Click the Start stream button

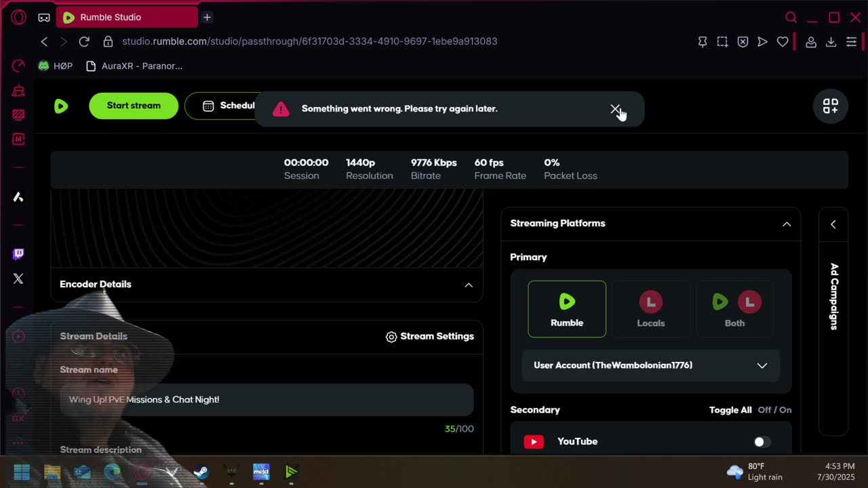[134, 106]
